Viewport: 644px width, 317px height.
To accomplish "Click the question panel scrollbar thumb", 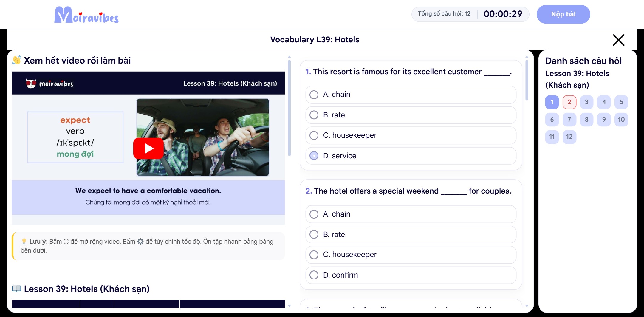I will pos(527,80).
